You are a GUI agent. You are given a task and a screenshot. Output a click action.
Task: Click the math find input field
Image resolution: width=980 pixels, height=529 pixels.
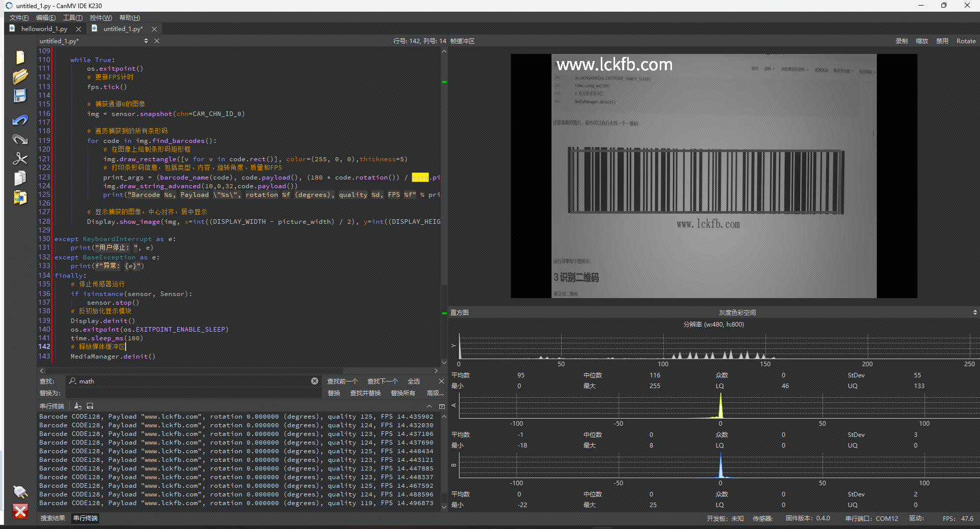193,381
